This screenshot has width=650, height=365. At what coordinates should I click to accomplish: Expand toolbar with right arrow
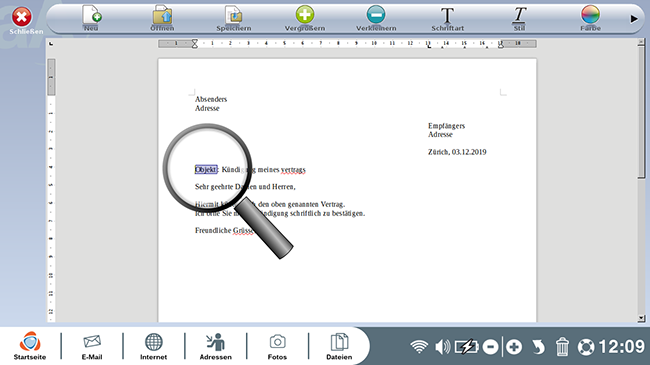[634, 19]
